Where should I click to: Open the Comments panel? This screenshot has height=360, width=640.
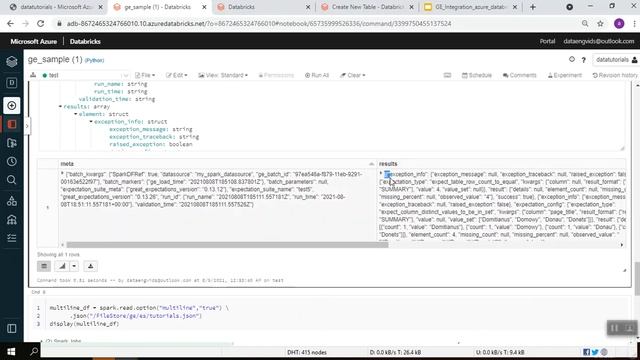520,75
